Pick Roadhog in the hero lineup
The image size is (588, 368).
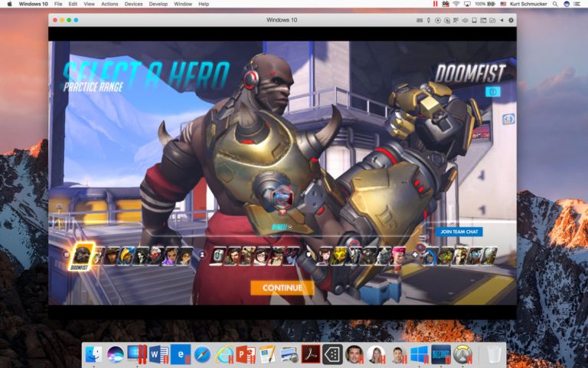point(367,256)
